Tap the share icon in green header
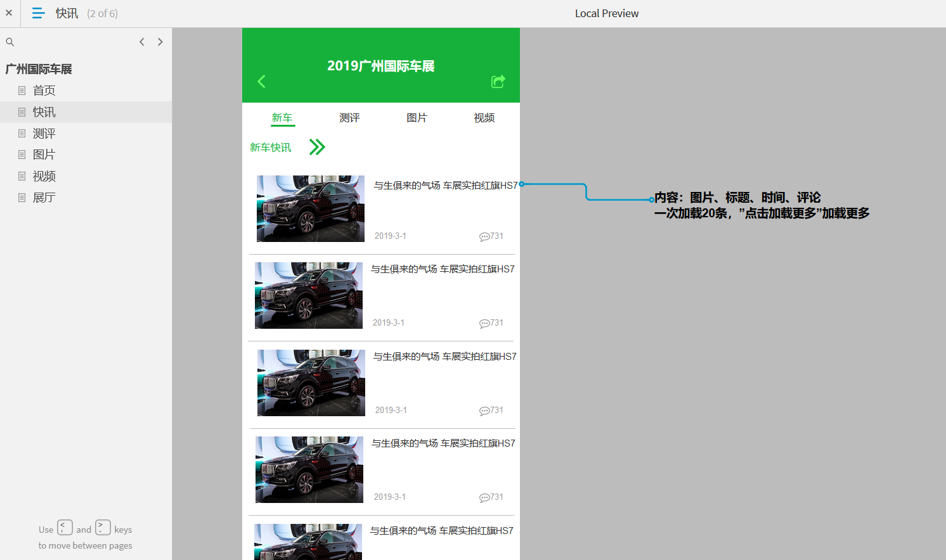 tap(498, 81)
